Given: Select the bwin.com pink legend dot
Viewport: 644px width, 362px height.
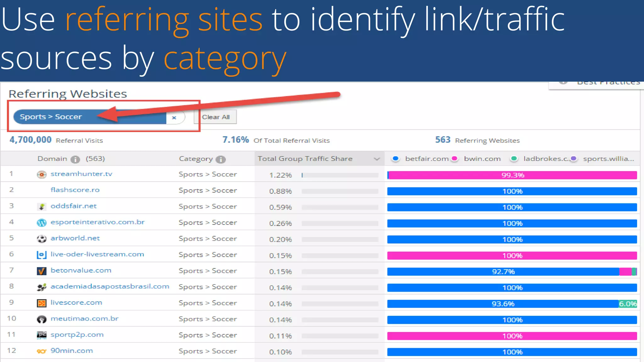Looking at the screenshot, I should point(454,158).
